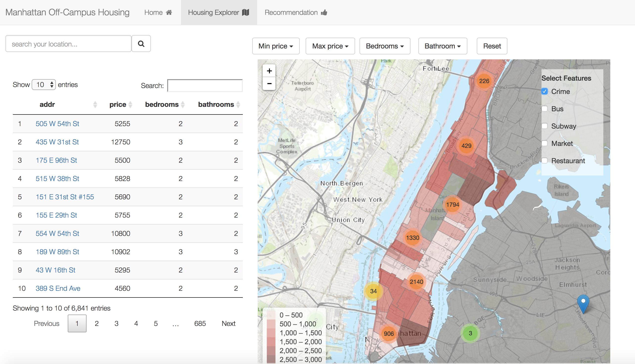Click the blue location pin marker

click(x=583, y=304)
